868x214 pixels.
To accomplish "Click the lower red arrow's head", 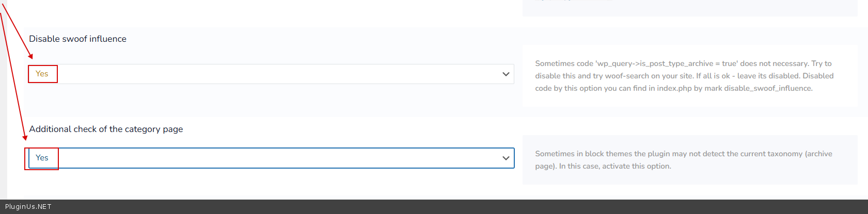I will coord(25,138).
